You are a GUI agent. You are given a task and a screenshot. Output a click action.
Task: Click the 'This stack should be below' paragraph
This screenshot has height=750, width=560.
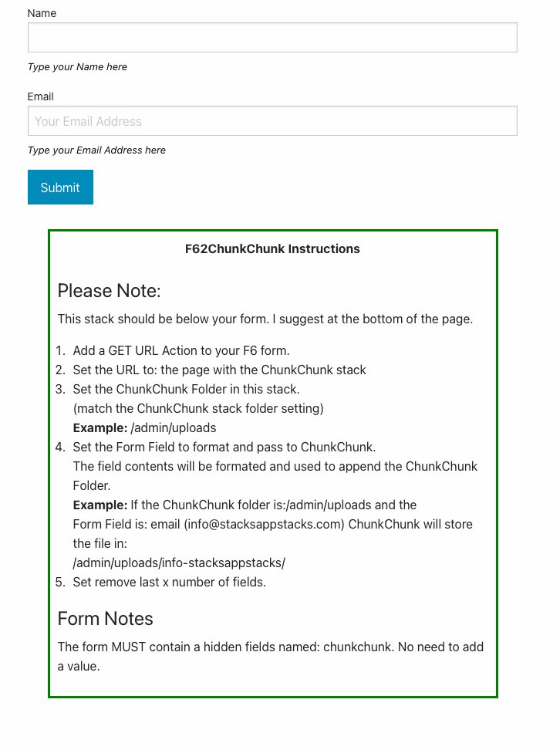coord(265,319)
